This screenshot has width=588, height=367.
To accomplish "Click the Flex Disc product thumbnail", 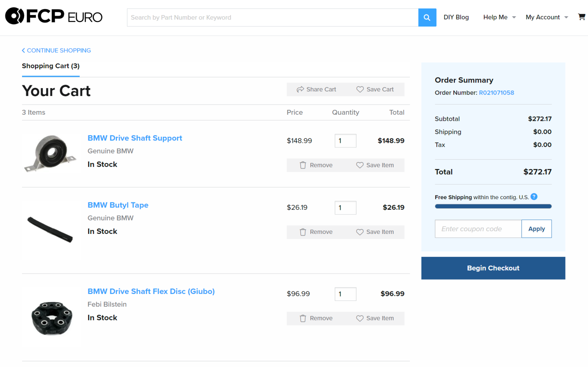I will (52, 318).
